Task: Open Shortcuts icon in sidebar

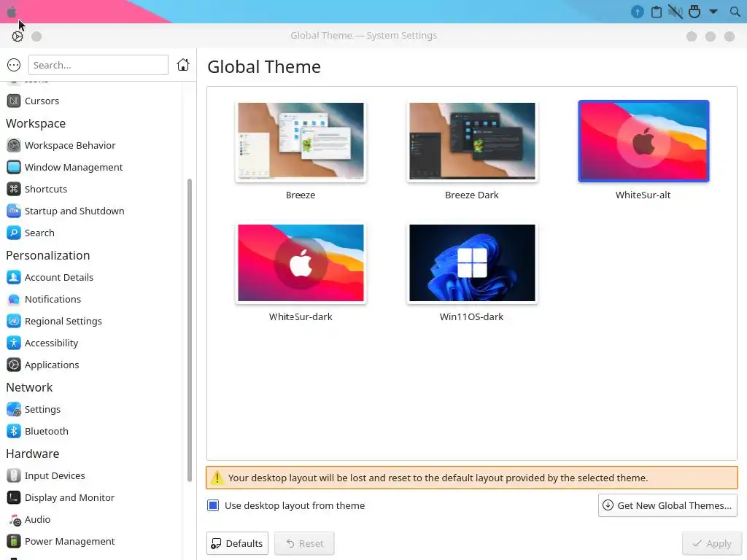Action: [14, 189]
